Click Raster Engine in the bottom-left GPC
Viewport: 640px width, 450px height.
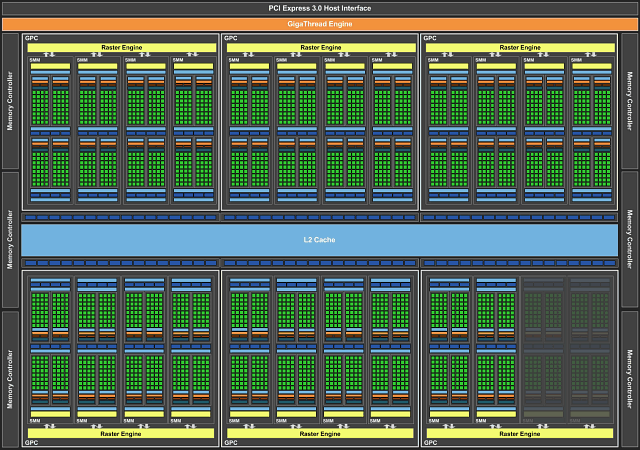coord(120,433)
